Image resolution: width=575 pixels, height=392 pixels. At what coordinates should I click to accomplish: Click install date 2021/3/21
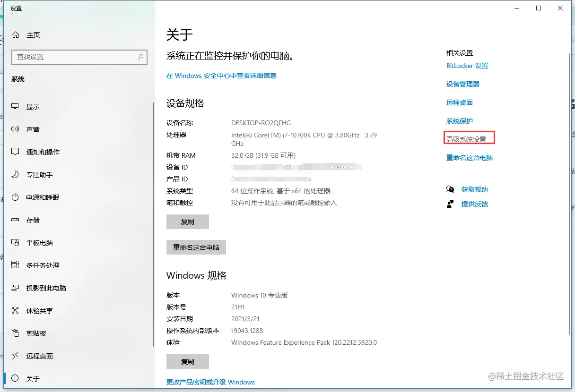click(245, 319)
